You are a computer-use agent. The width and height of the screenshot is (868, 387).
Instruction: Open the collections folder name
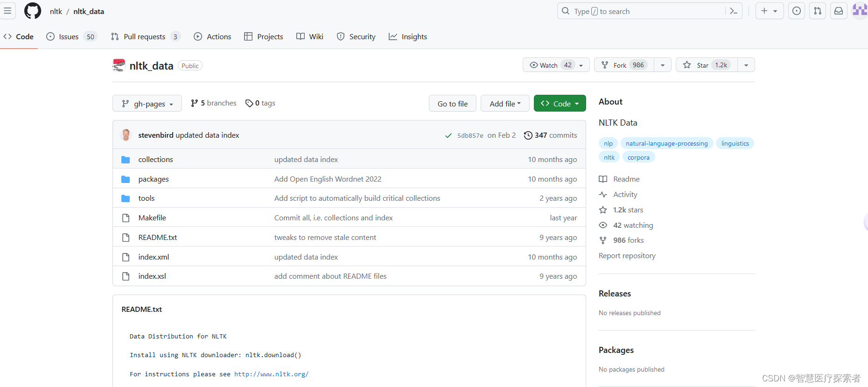pos(155,160)
